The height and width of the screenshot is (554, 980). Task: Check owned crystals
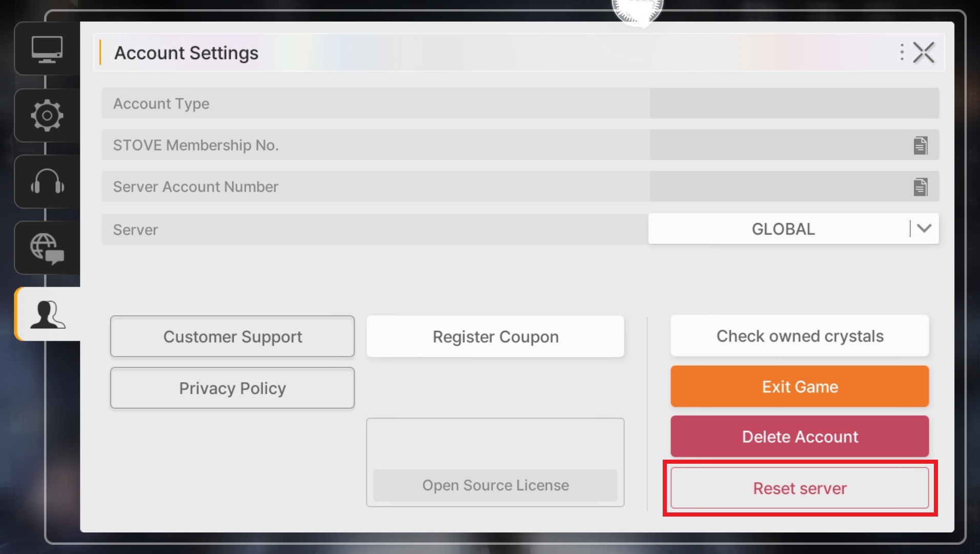[x=800, y=336]
